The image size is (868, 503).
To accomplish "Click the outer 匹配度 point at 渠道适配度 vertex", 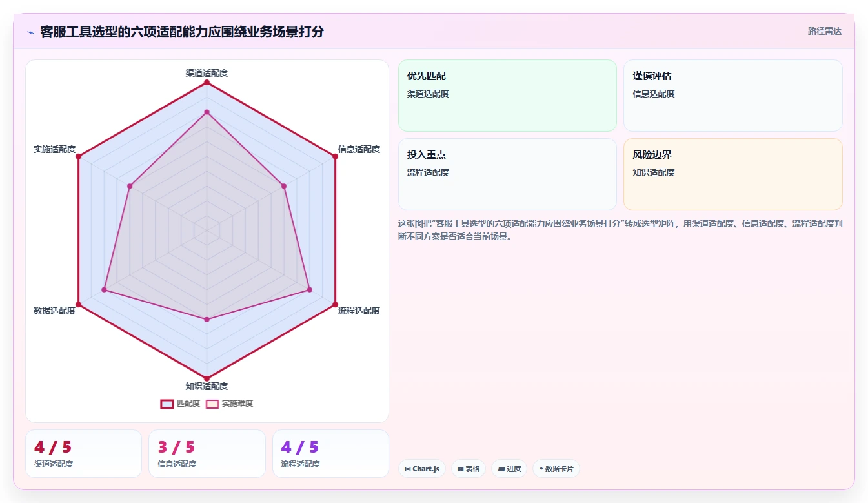I will coord(207,83).
